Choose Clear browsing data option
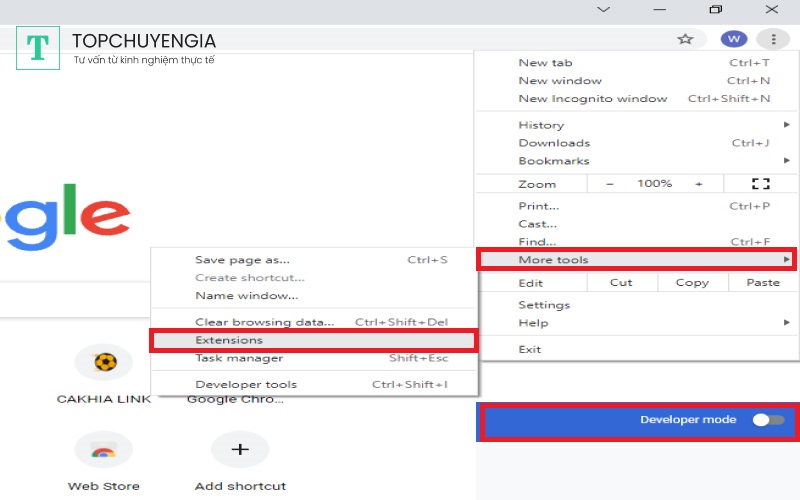Viewport: 800px width, 500px height. coord(264,322)
